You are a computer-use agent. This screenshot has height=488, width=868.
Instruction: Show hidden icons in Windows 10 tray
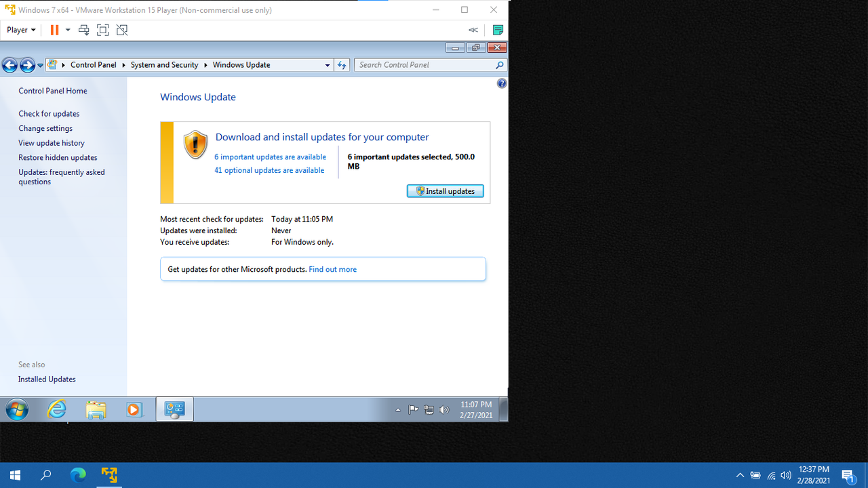[740, 476]
